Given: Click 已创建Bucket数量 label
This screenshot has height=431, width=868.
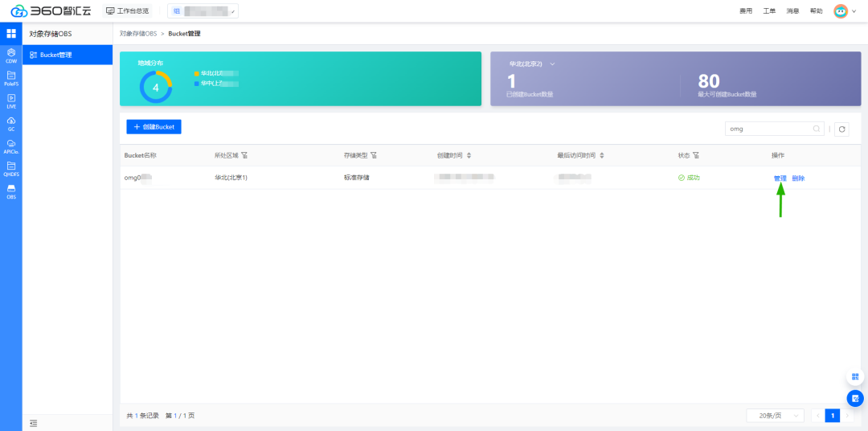Looking at the screenshot, I should click(x=530, y=94).
